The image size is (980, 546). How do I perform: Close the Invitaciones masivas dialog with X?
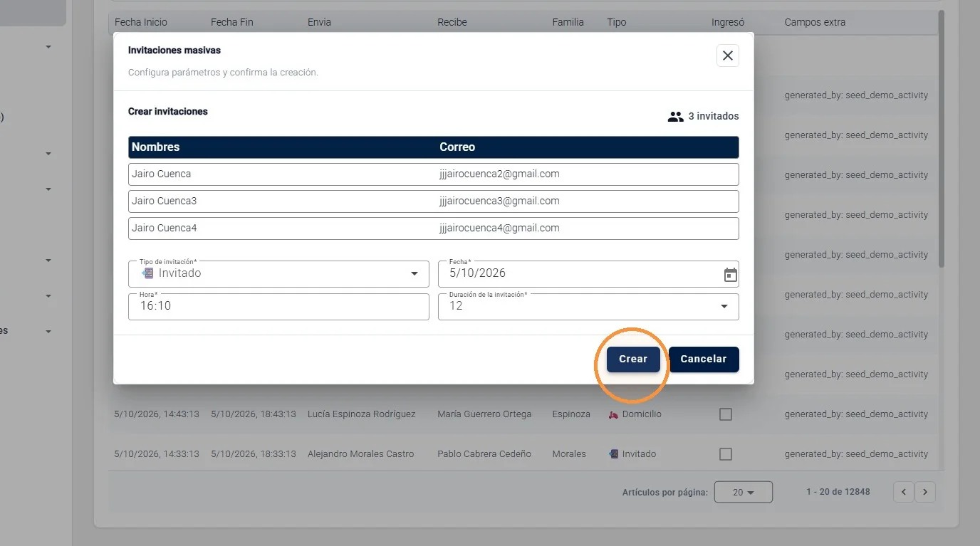pyautogui.click(x=727, y=56)
